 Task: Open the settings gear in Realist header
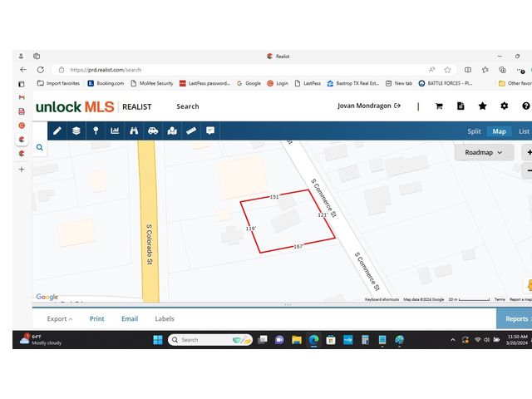(504, 106)
